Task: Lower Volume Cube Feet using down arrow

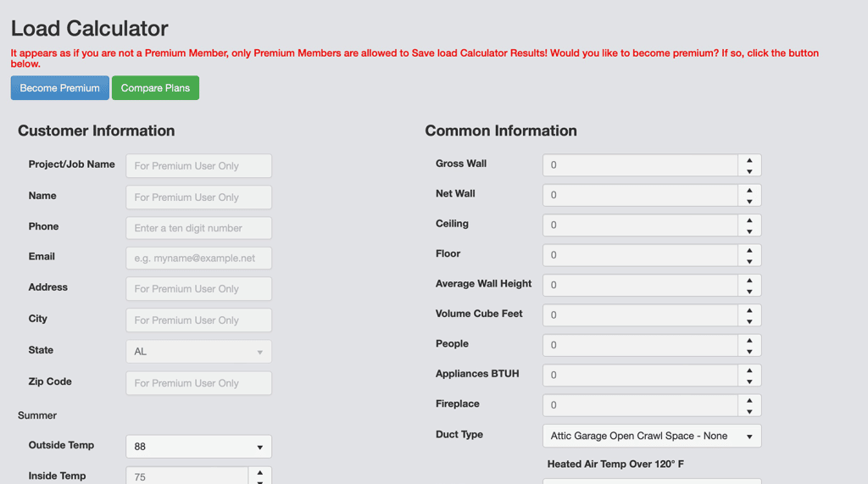Action: click(x=749, y=322)
